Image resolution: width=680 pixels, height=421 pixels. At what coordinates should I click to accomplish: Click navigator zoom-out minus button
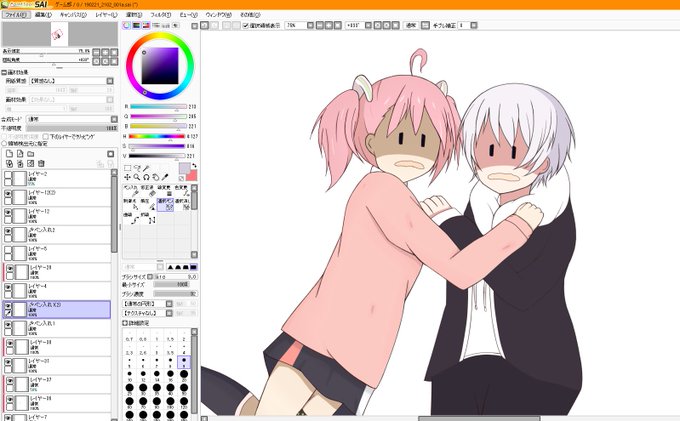pos(96,52)
